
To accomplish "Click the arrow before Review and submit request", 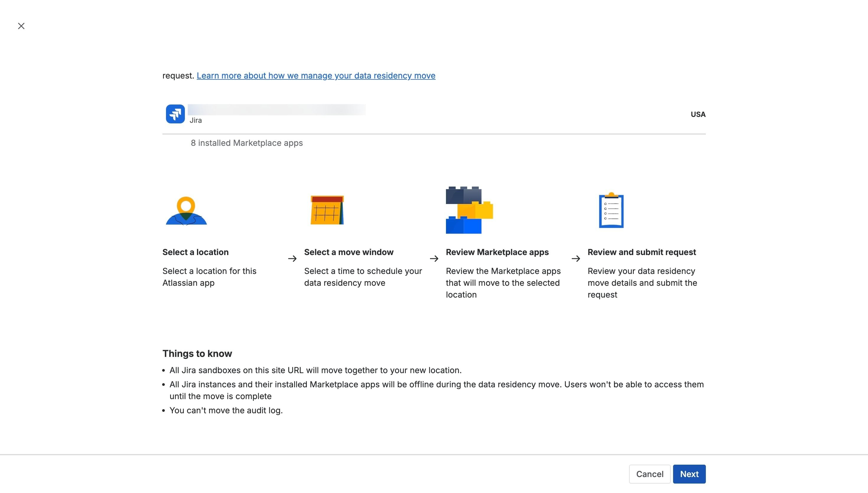I will pos(576,259).
